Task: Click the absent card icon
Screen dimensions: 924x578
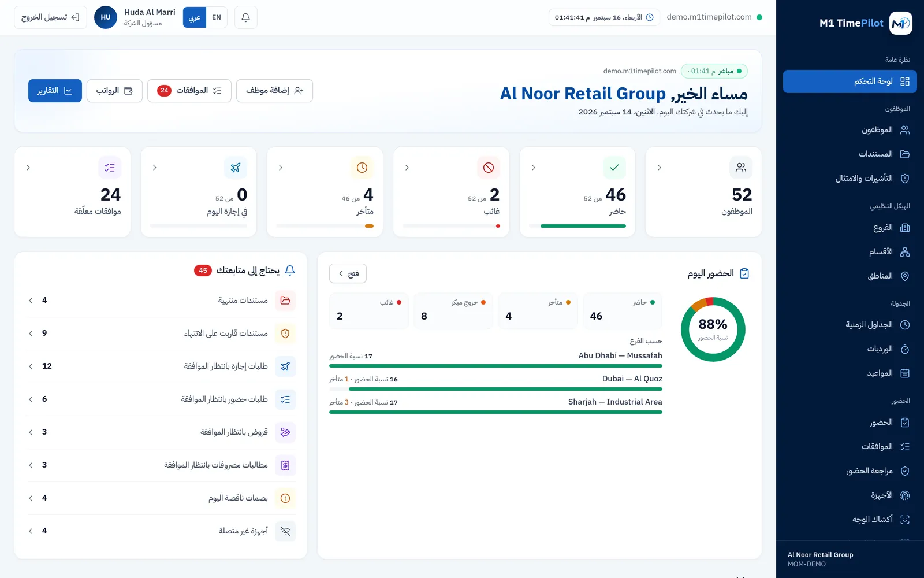Action: [x=489, y=168]
